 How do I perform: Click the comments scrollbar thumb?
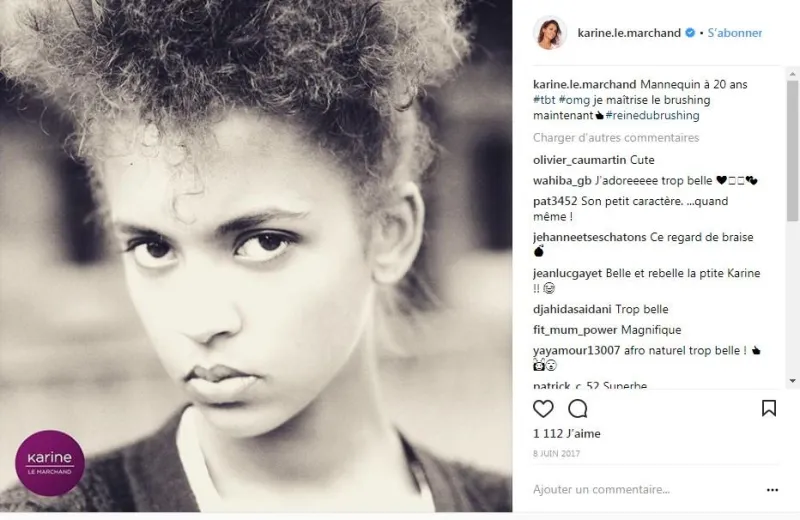pos(792,151)
